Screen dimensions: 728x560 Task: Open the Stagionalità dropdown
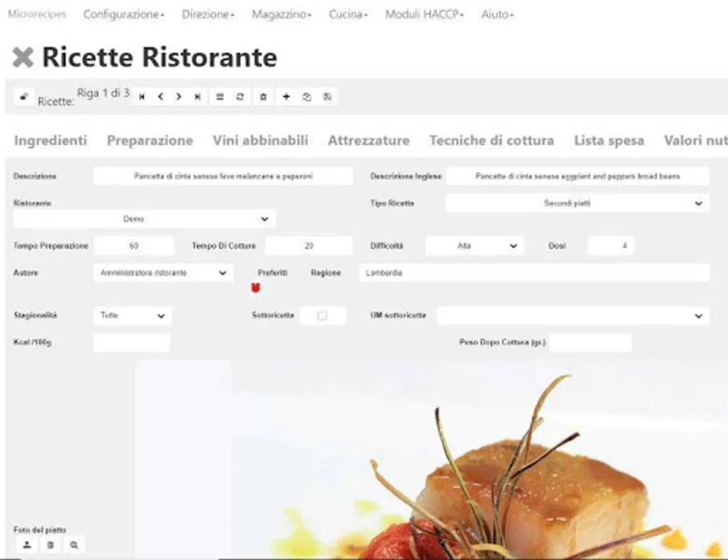tap(133, 315)
